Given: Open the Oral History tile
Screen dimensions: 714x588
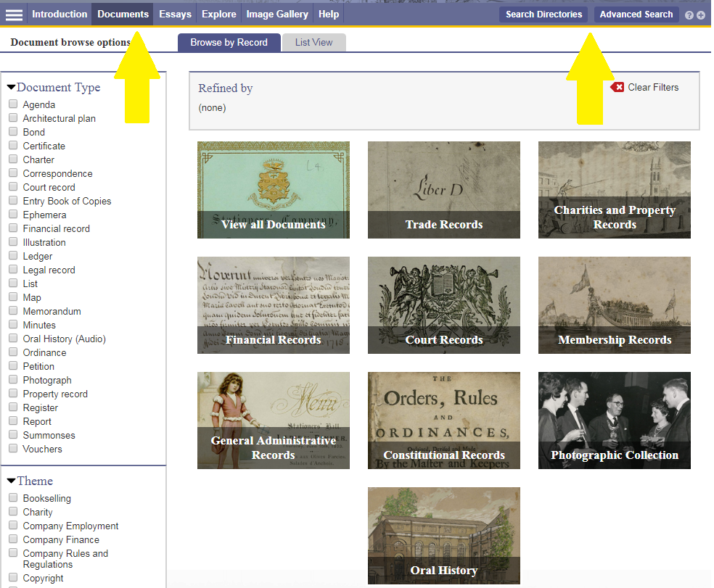Looking at the screenshot, I should (x=443, y=536).
